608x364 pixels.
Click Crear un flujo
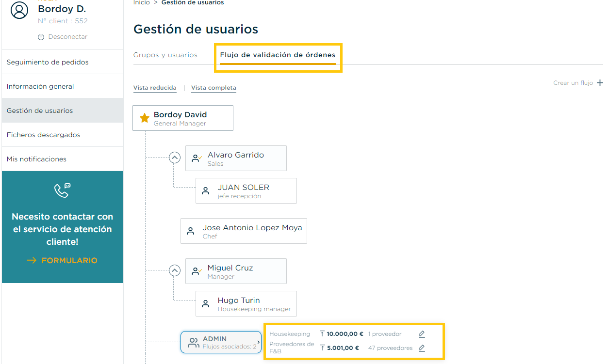(573, 83)
